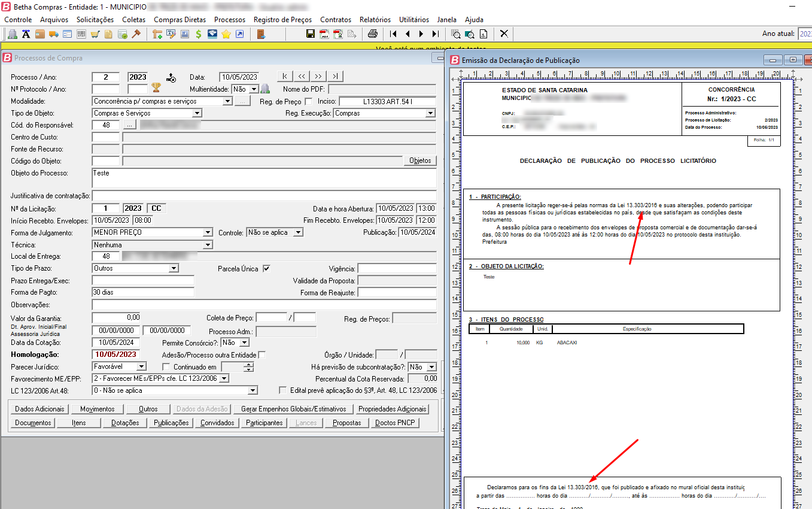812x509 pixels.
Task: Click the Homologação date field
Action: coord(115,355)
